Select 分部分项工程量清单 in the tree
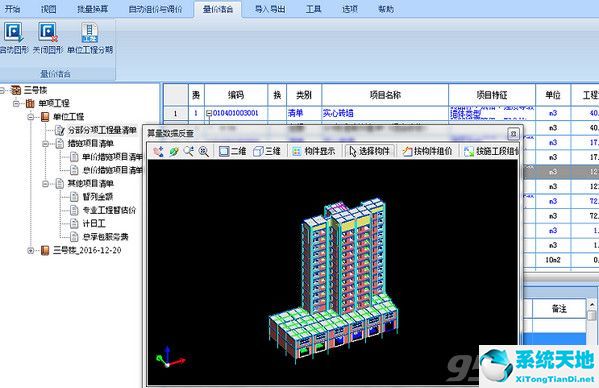Screen dimensions: 599x388 point(102,130)
